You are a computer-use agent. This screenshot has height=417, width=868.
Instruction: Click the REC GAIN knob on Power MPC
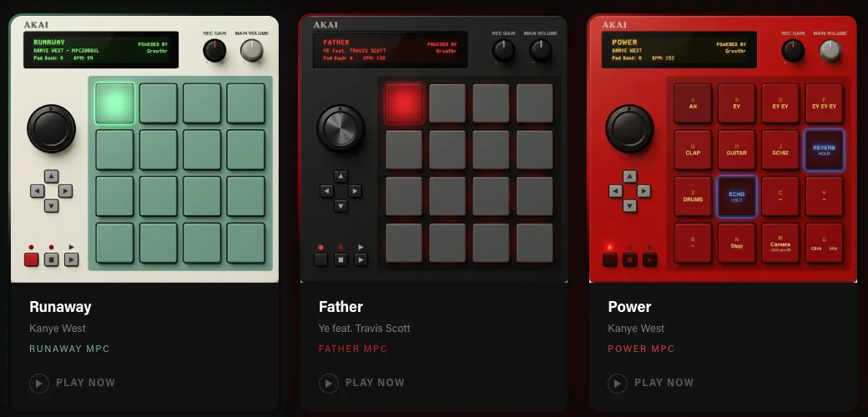(793, 50)
